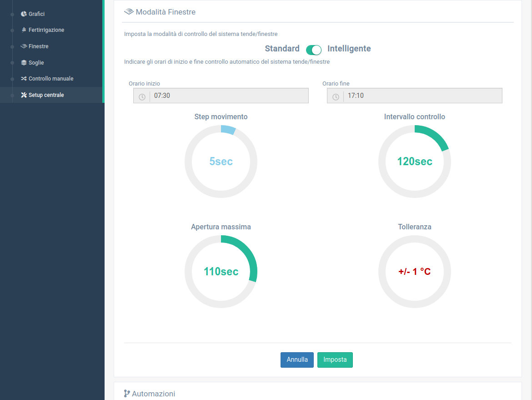Screen dimensions: 532x400
Task: Select Setup centrale in sidebar
Action: coord(51,95)
